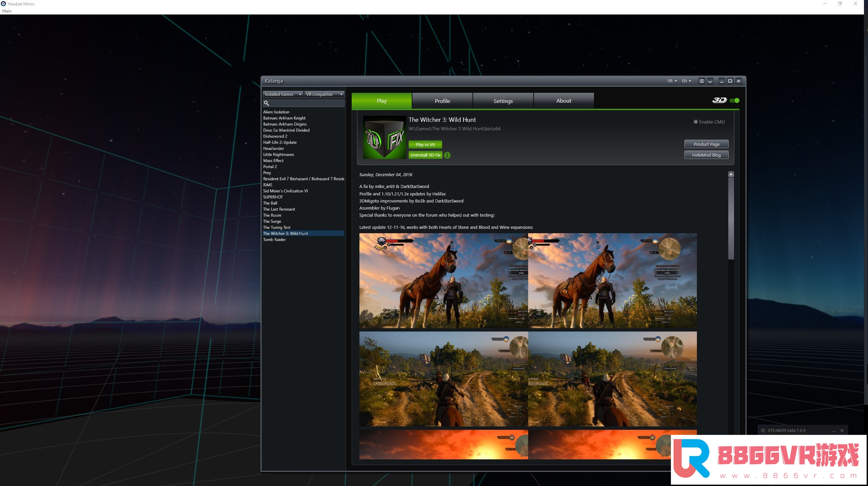Image resolution: width=868 pixels, height=486 pixels.
Task: Click the Play in VR button
Action: pyautogui.click(x=425, y=145)
